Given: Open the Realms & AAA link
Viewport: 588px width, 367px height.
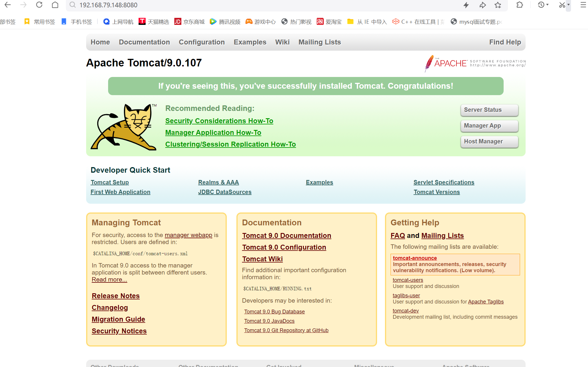Looking at the screenshot, I should 219,182.
